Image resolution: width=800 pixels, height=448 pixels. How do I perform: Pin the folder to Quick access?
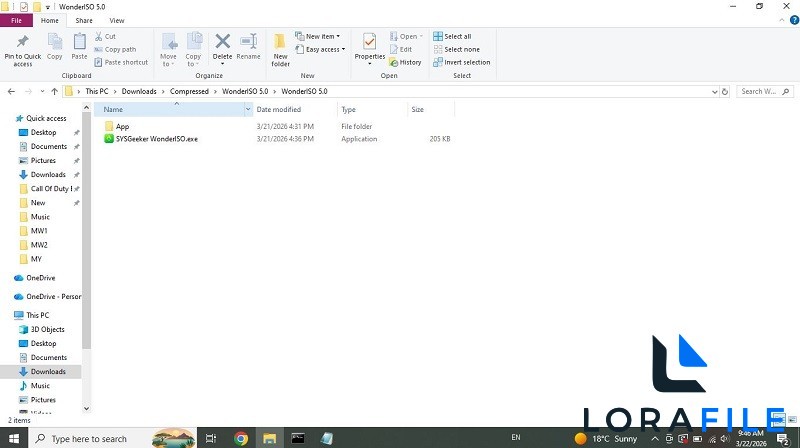tap(22, 51)
